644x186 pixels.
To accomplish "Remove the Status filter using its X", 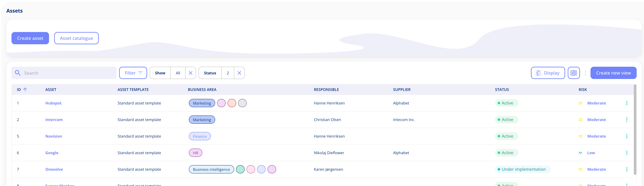I will point(239,73).
